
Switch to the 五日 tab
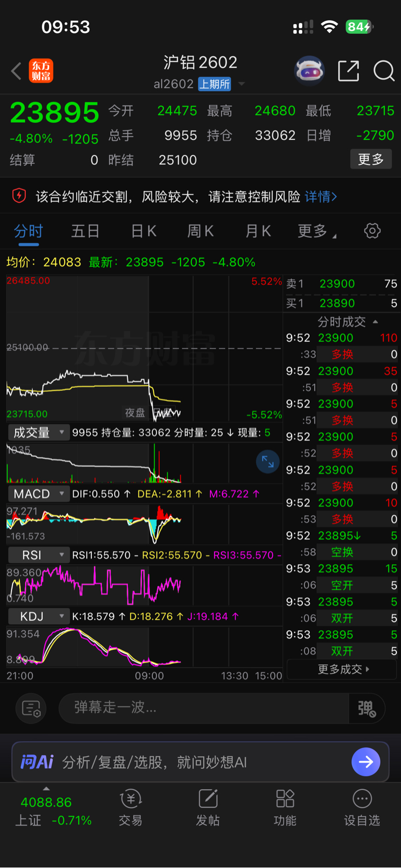pyautogui.click(x=85, y=231)
